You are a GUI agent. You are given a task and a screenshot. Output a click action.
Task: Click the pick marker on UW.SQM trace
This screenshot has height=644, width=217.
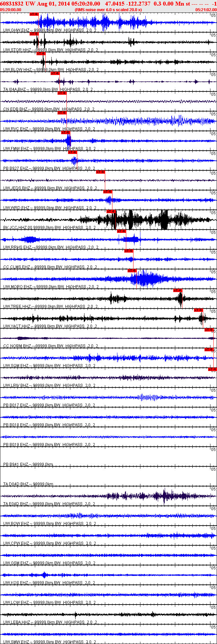(209, 350)
